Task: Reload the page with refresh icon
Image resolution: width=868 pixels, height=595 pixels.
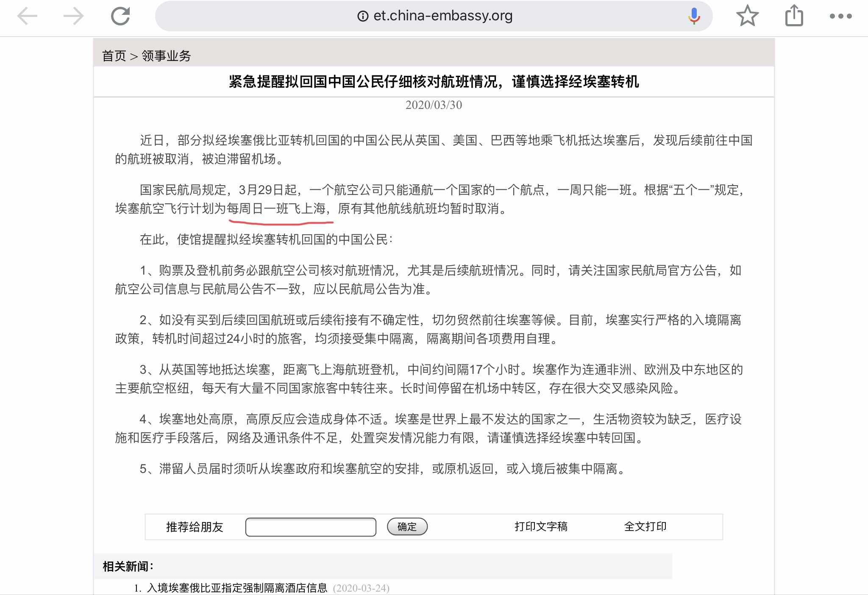Action: point(120,17)
